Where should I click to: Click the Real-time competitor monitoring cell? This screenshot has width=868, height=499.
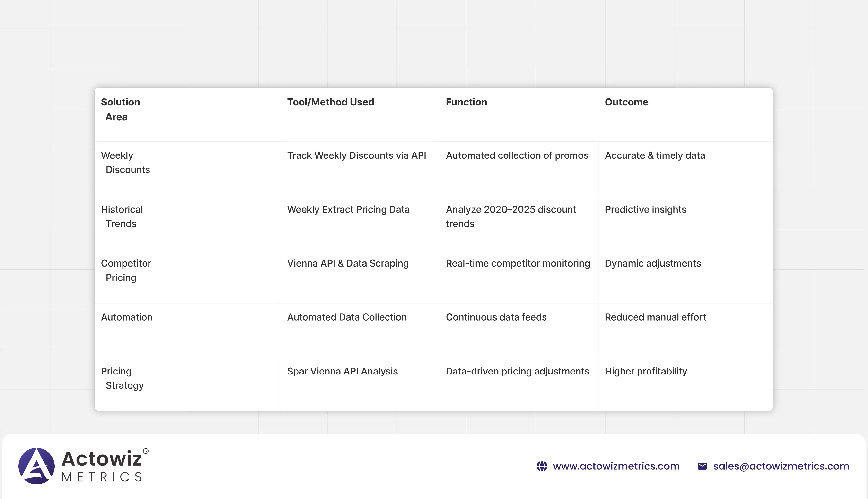(518, 263)
